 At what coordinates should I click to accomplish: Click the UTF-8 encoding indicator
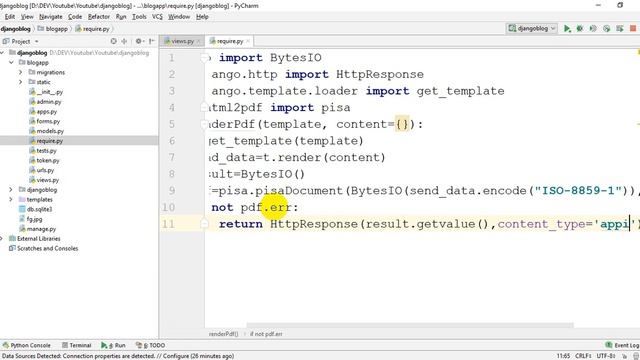point(606,356)
